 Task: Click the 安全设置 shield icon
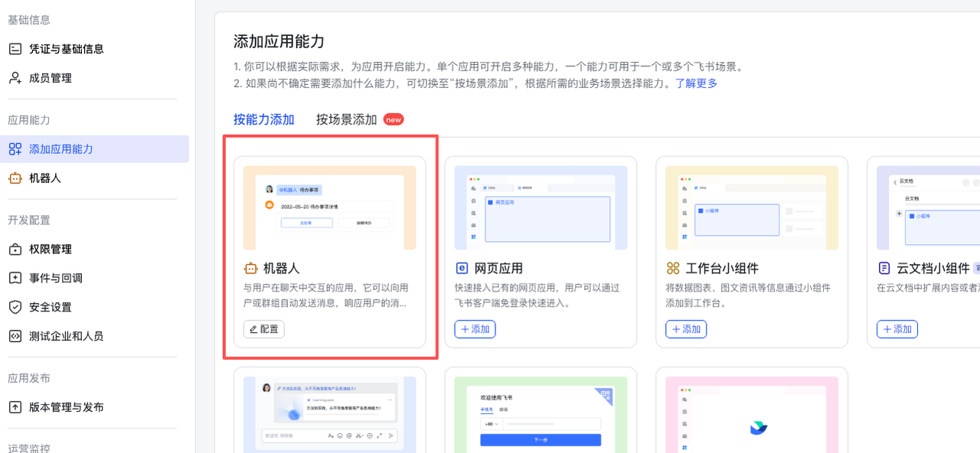pos(15,308)
